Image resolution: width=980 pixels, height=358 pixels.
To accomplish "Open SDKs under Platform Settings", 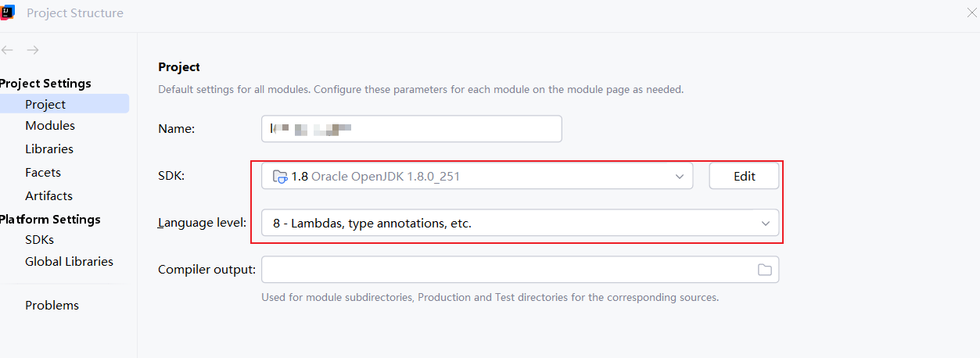I will point(39,240).
